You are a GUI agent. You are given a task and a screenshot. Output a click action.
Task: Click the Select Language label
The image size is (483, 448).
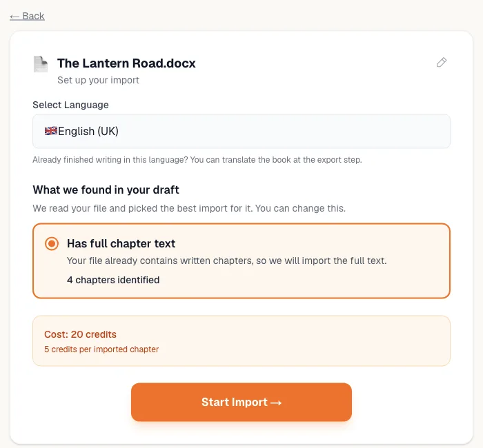point(70,105)
